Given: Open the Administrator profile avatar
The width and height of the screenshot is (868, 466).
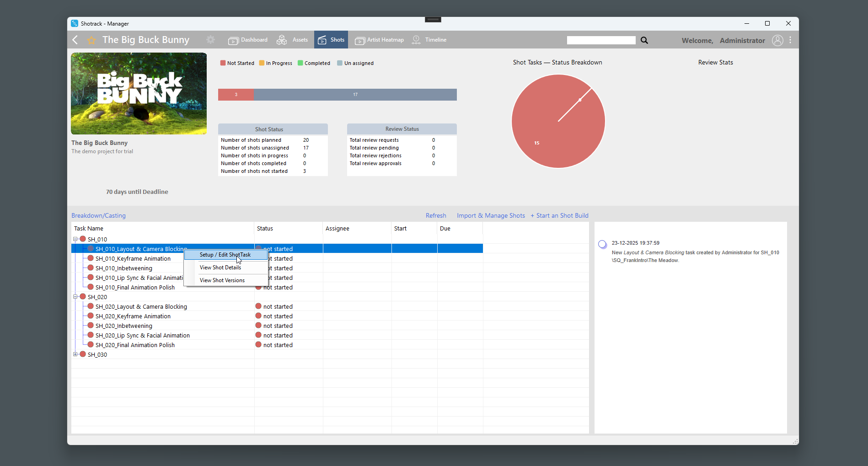Looking at the screenshot, I should [x=777, y=40].
